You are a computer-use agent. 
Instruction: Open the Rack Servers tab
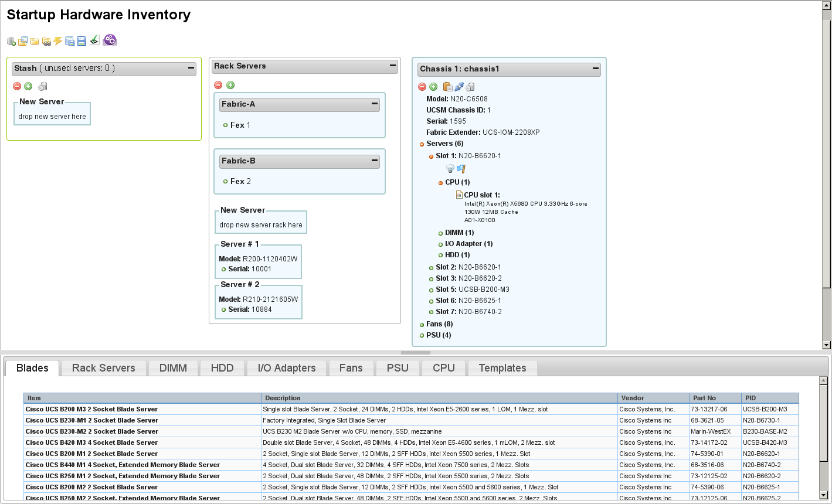tap(104, 368)
